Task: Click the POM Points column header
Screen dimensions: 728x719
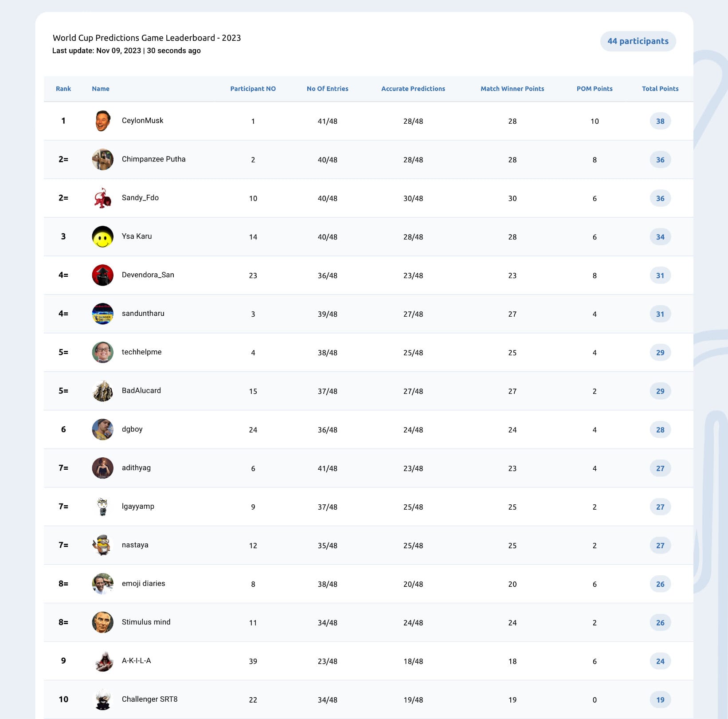Action: pyautogui.click(x=595, y=89)
